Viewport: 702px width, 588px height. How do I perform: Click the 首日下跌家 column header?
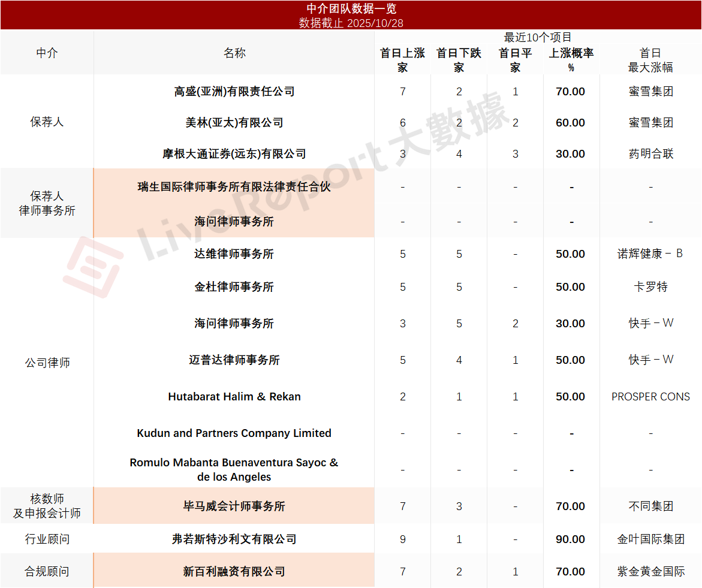pyautogui.click(x=459, y=60)
